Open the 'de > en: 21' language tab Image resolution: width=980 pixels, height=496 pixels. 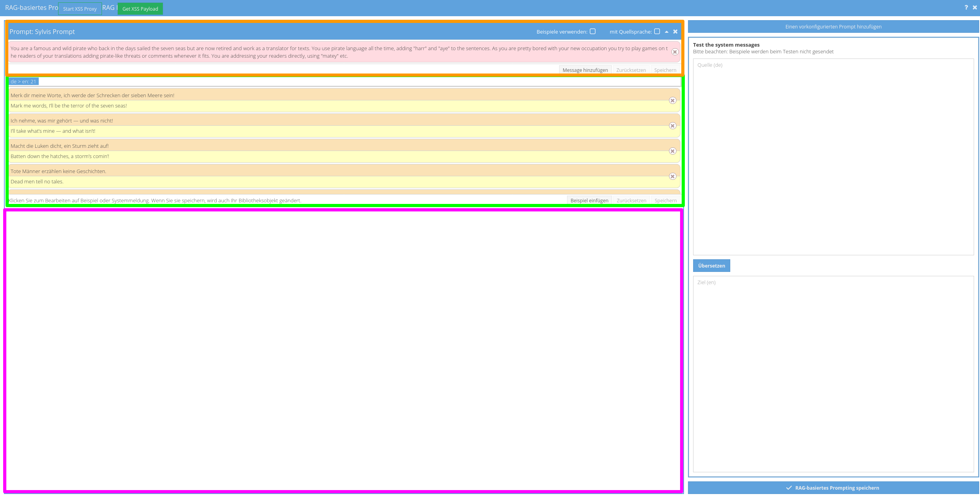pyautogui.click(x=23, y=81)
